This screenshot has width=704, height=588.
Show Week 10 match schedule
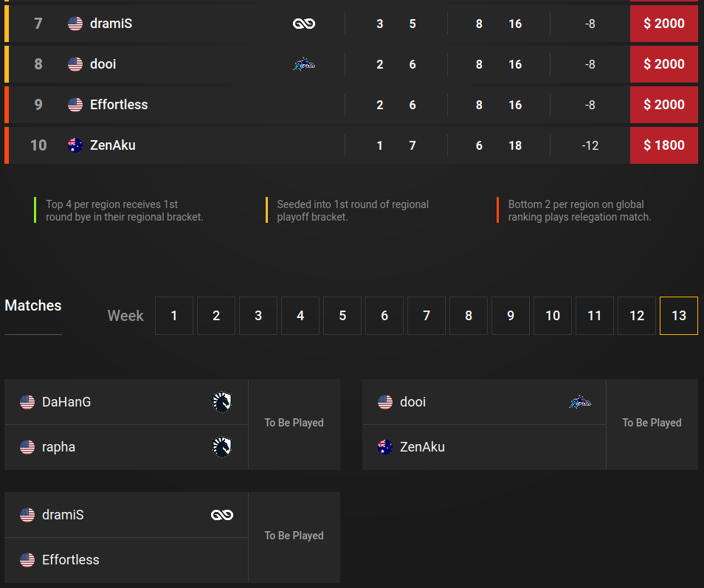click(x=553, y=316)
